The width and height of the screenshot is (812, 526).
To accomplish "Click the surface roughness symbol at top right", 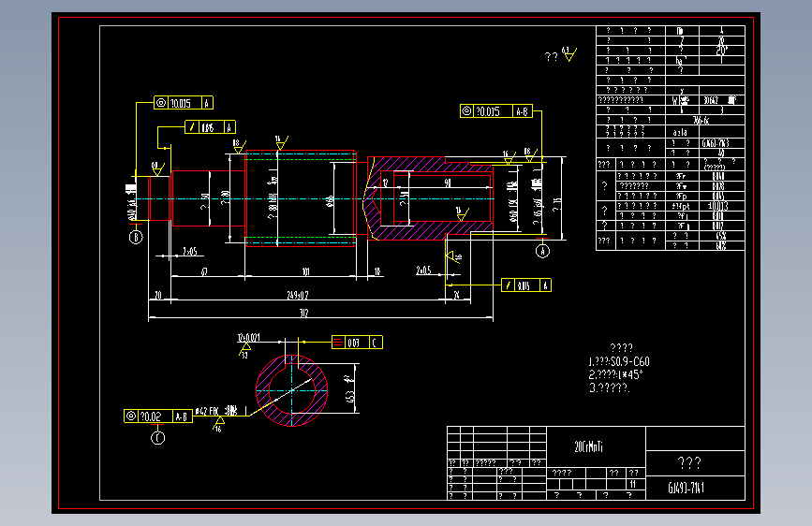I will 569,54.
